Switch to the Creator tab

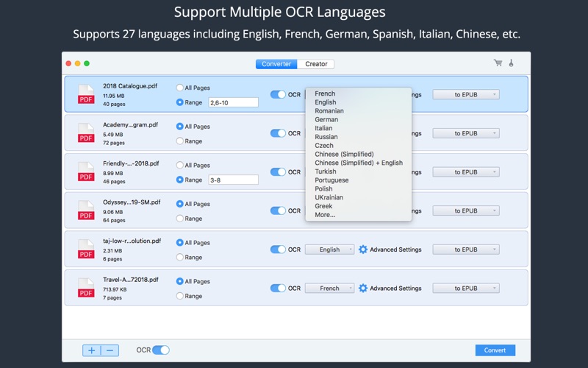316,64
